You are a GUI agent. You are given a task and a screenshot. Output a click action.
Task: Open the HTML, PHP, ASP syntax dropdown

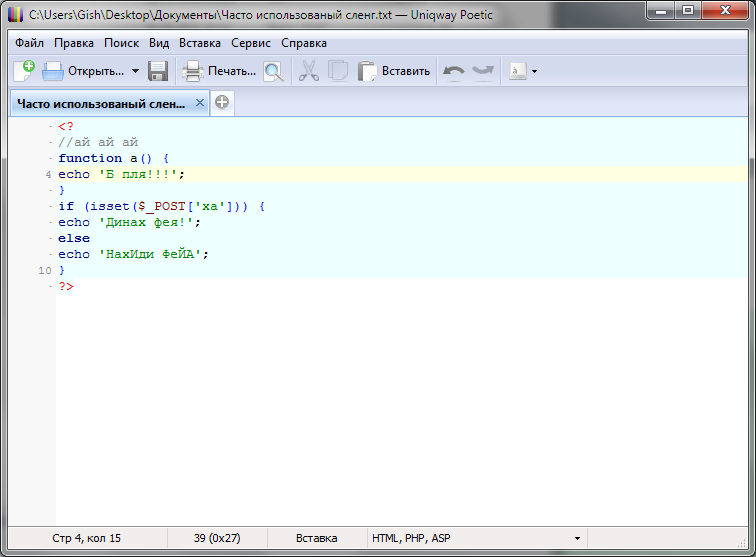coord(577,538)
